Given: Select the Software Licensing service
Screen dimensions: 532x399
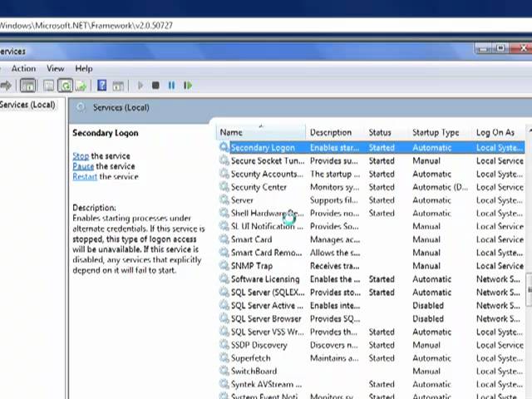Looking at the screenshot, I should pos(372,279).
